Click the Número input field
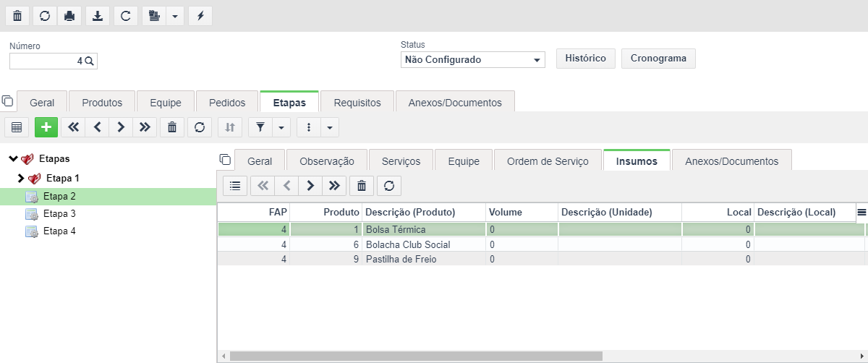The image size is (868, 363). coord(53,61)
